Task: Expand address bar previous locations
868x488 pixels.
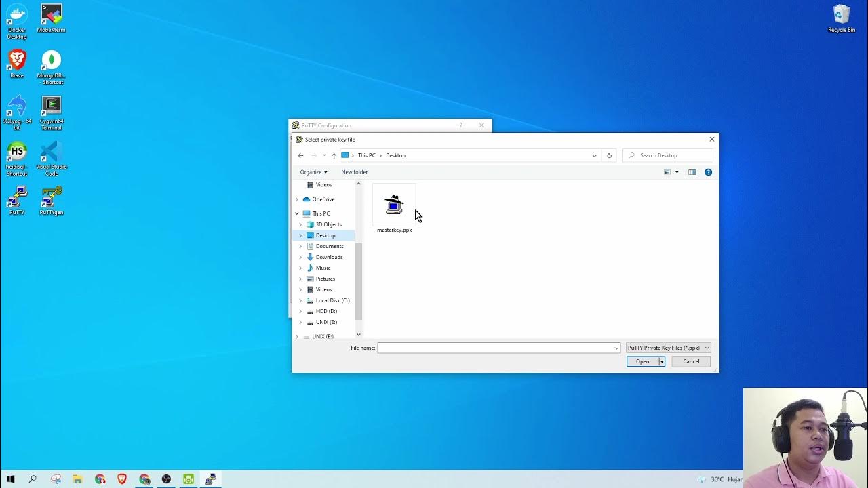Action: pyautogui.click(x=595, y=155)
